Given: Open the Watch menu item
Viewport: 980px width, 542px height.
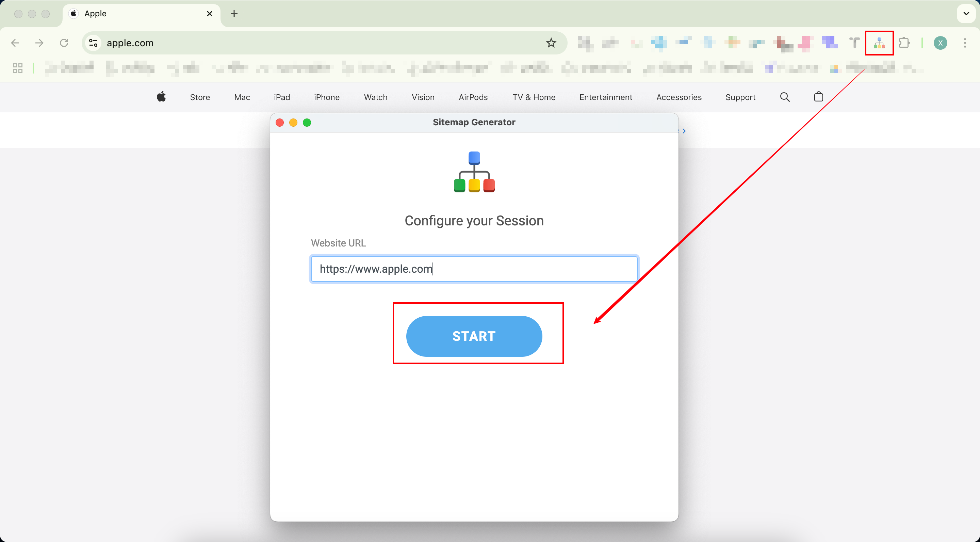Looking at the screenshot, I should point(375,97).
